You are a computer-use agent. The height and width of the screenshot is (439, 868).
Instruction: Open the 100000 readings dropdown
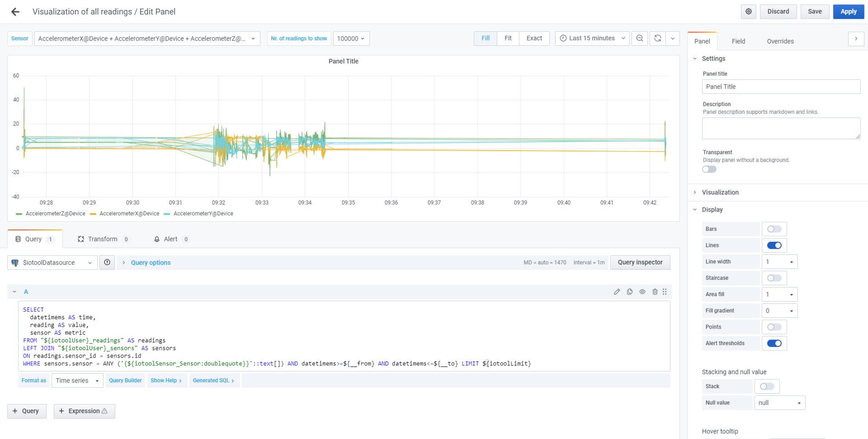[x=351, y=38]
